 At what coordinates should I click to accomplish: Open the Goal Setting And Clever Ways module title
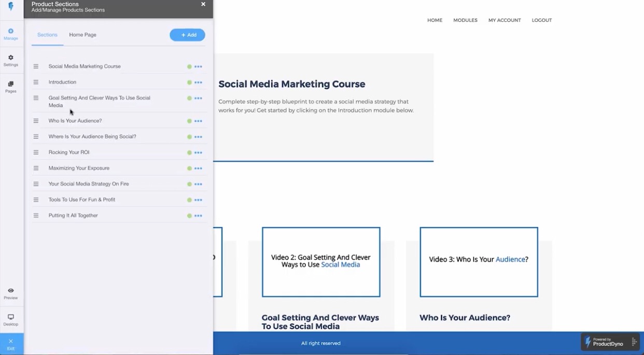coord(320,322)
